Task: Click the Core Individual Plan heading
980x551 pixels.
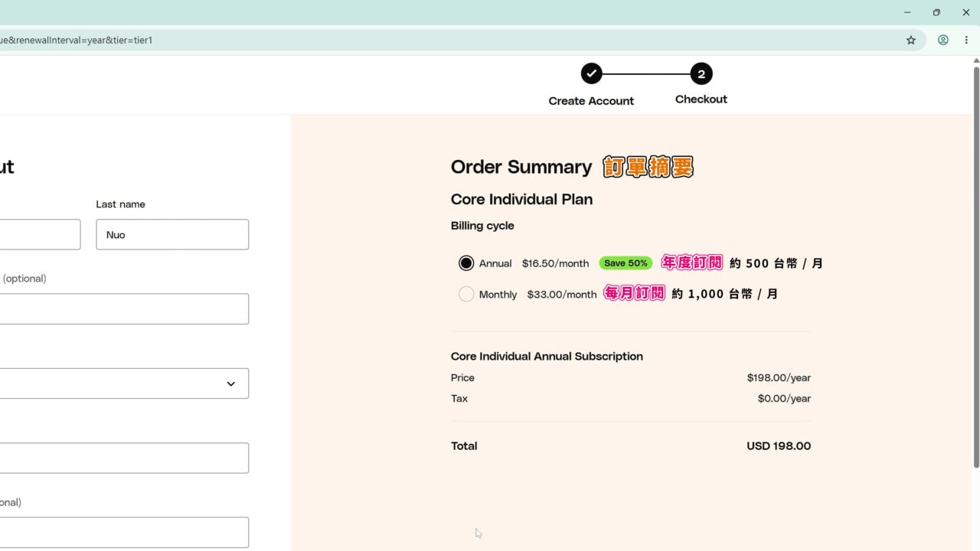Action: pyautogui.click(x=521, y=199)
